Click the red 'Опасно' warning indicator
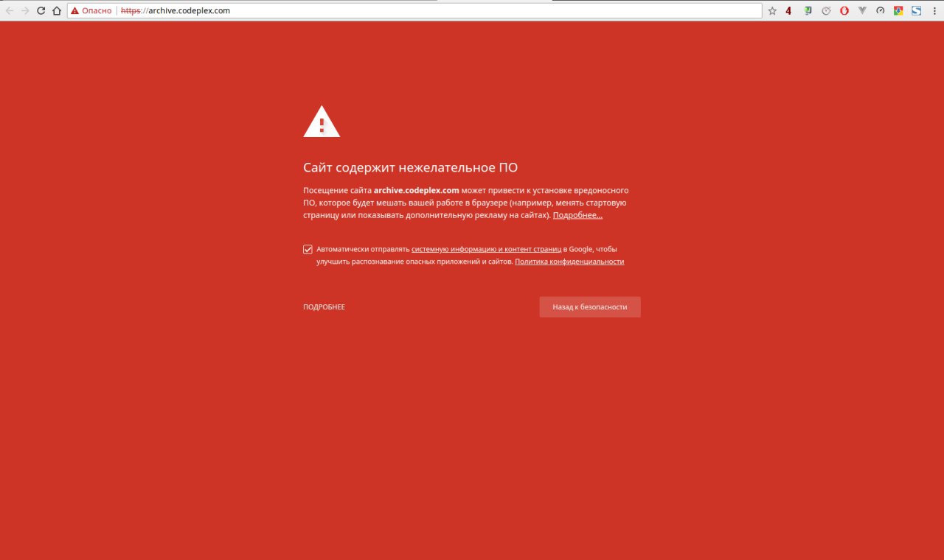This screenshot has height=560, width=944. [x=91, y=11]
